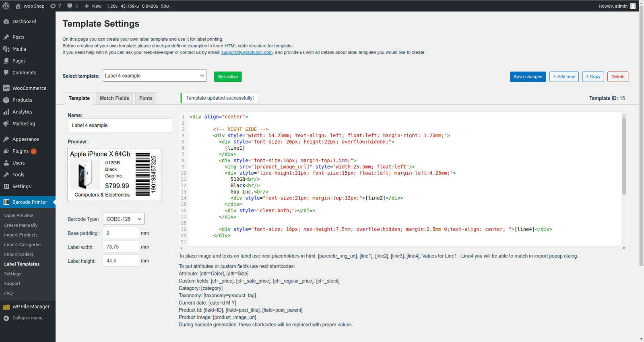Viewport: 644px width, 342px height.
Task: Open the comments bubble icon in admin bar
Action: coord(70,6)
